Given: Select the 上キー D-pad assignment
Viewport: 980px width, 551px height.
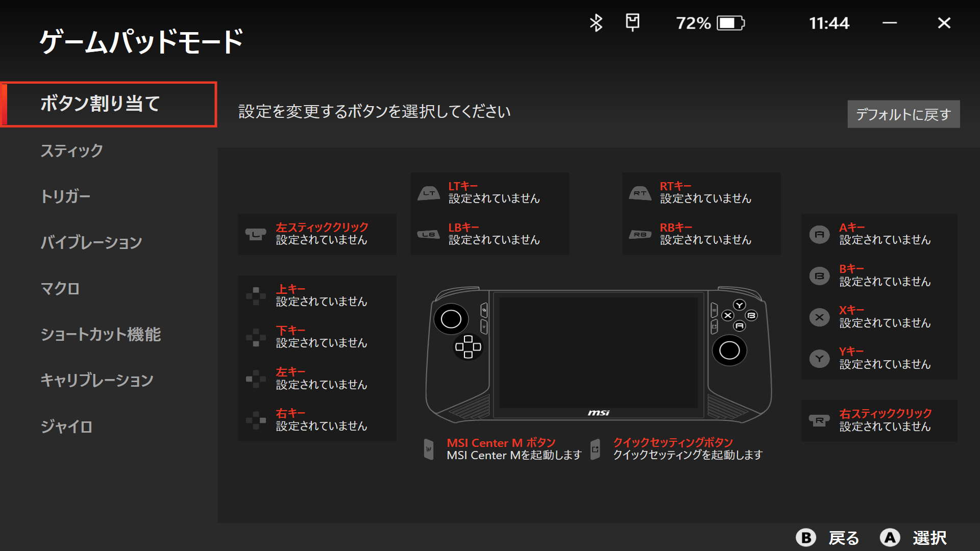Looking at the screenshot, I should (x=317, y=295).
